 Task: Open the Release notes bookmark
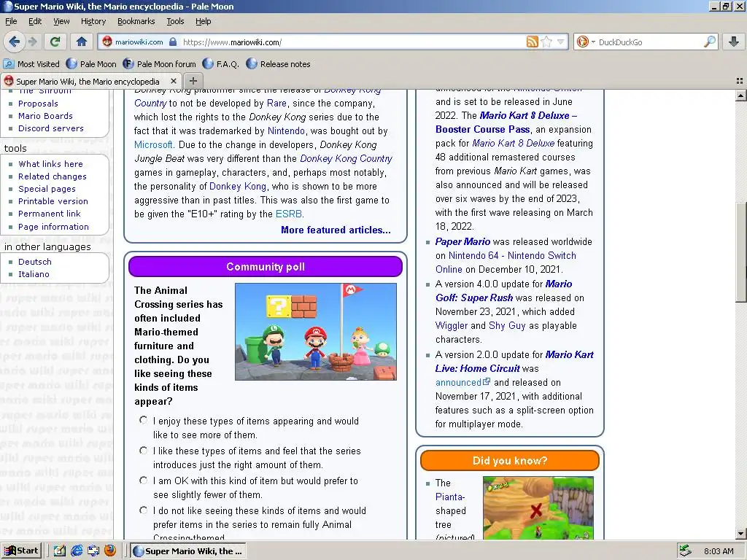tap(278, 64)
